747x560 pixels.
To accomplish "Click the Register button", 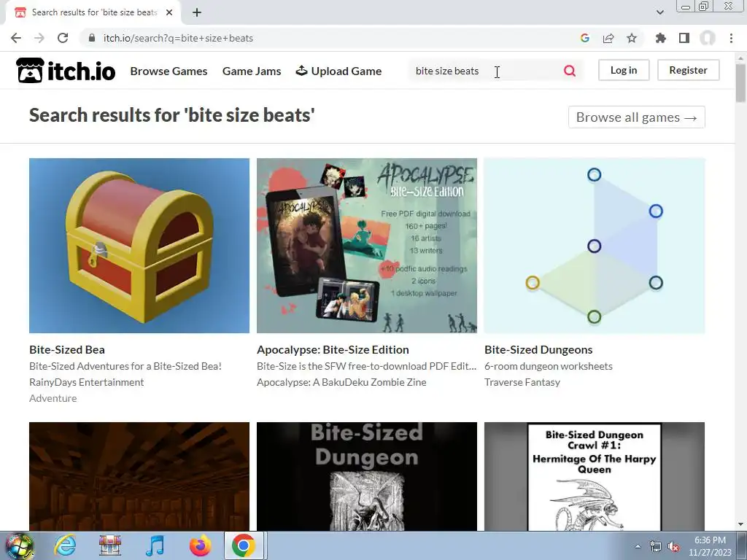I will coord(689,70).
